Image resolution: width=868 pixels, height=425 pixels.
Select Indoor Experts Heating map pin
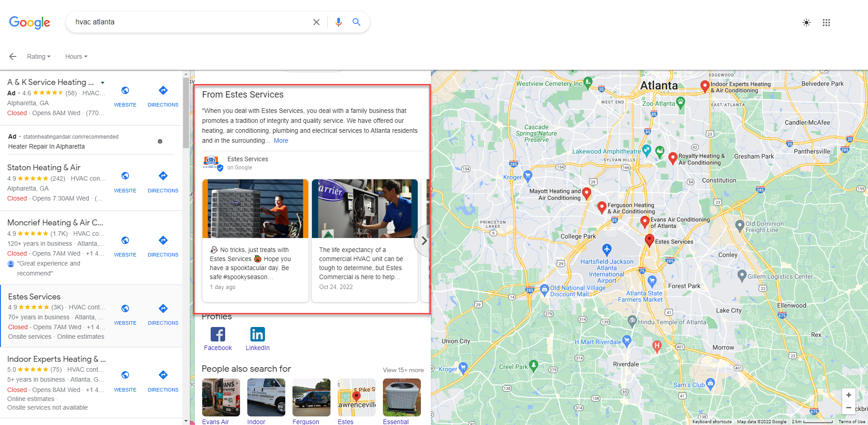click(x=704, y=86)
